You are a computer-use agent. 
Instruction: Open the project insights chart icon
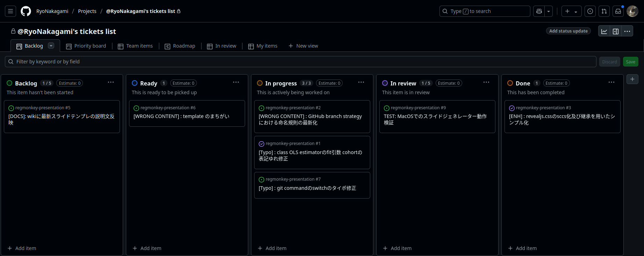[x=604, y=31]
